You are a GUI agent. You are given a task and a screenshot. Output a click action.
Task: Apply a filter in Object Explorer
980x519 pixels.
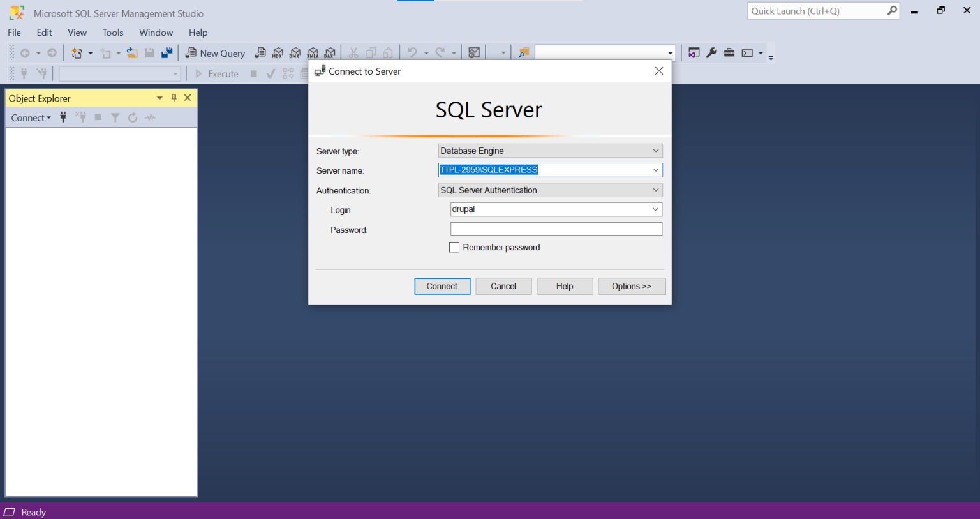pos(115,117)
